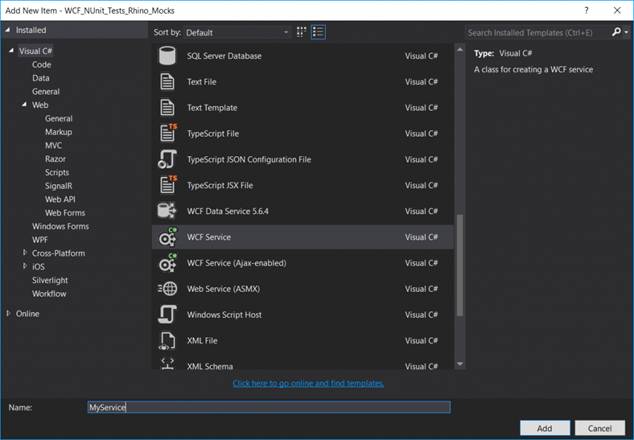Select the SignalR category
This screenshot has height=440, width=634.
tap(59, 186)
